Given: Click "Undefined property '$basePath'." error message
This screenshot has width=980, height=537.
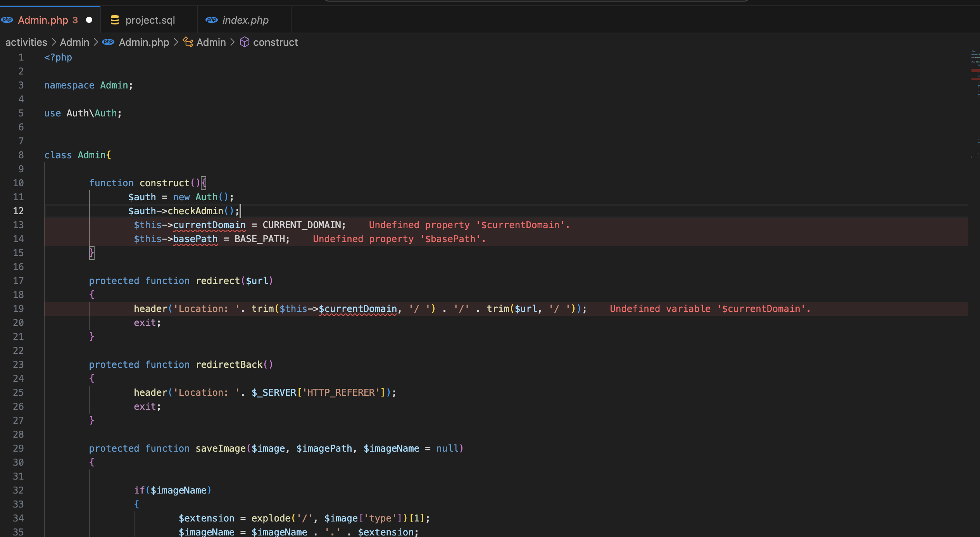Looking at the screenshot, I should [399, 239].
